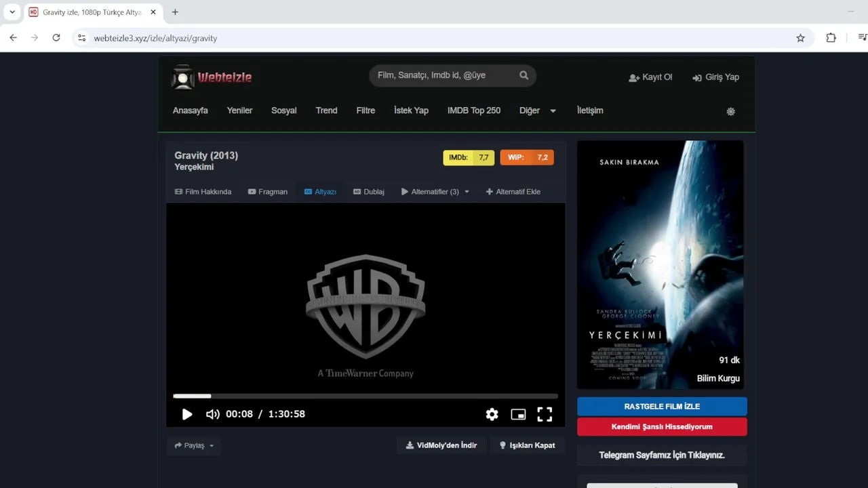Image resolution: width=868 pixels, height=488 pixels.
Task: Mute the video volume
Action: click(212, 414)
